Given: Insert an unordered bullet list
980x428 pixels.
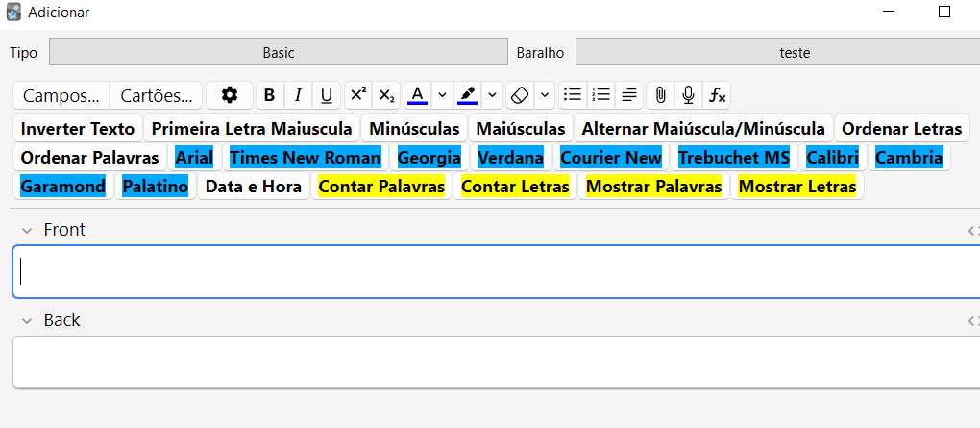Looking at the screenshot, I should coord(573,95).
